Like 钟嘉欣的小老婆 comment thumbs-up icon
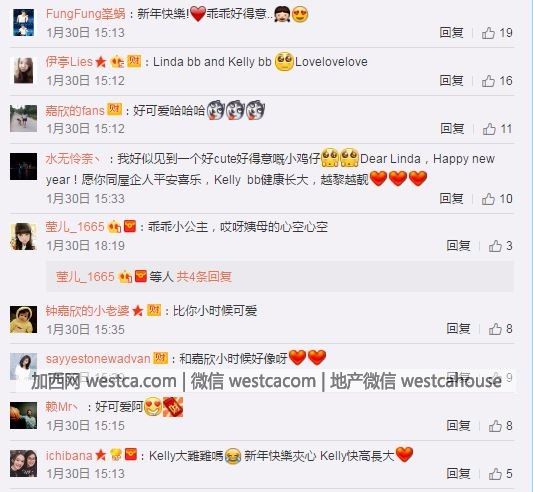This screenshot has height=492, width=533. [495, 329]
